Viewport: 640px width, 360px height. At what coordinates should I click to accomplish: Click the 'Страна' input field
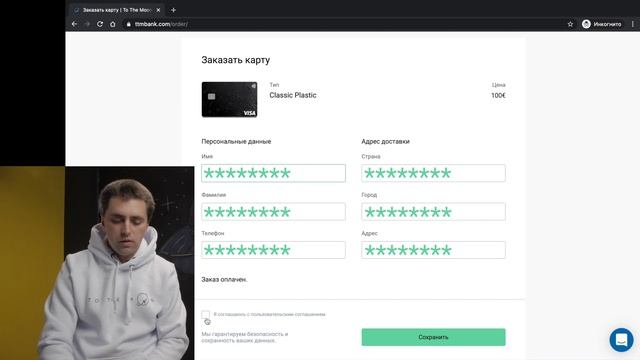pyautogui.click(x=433, y=173)
